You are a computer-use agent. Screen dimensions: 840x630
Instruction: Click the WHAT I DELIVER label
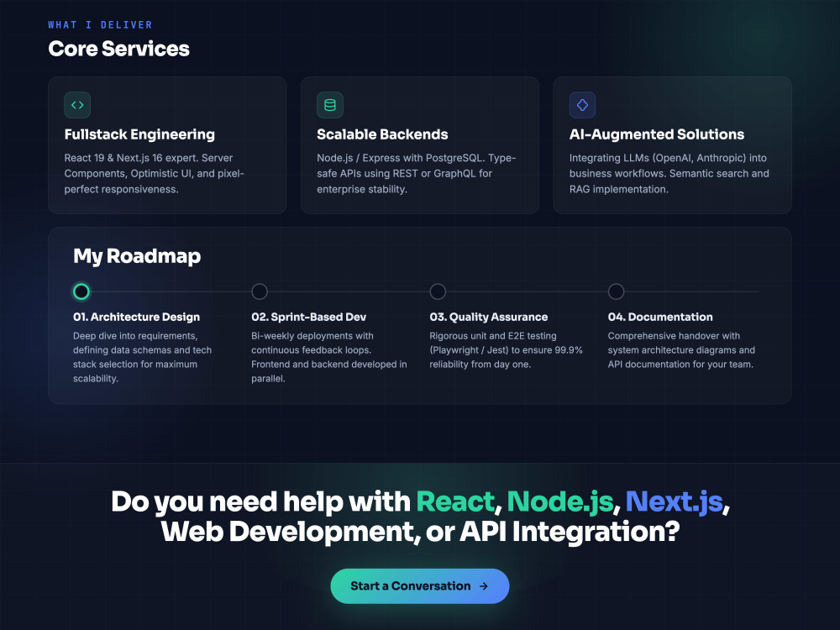coord(100,24)
